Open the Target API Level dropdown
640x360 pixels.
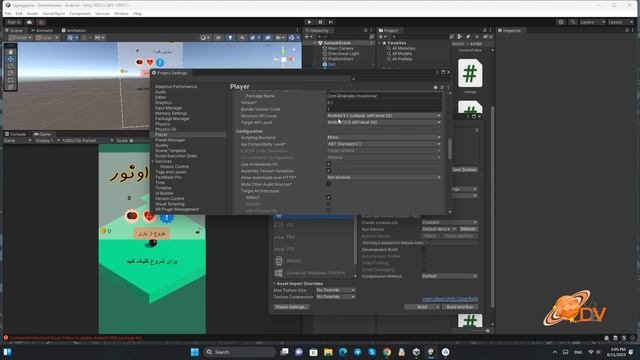tap(384, 122)
